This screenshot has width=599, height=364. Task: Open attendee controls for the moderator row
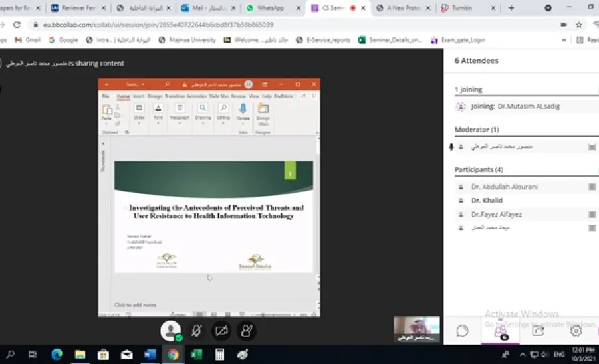tap(592, 147)
